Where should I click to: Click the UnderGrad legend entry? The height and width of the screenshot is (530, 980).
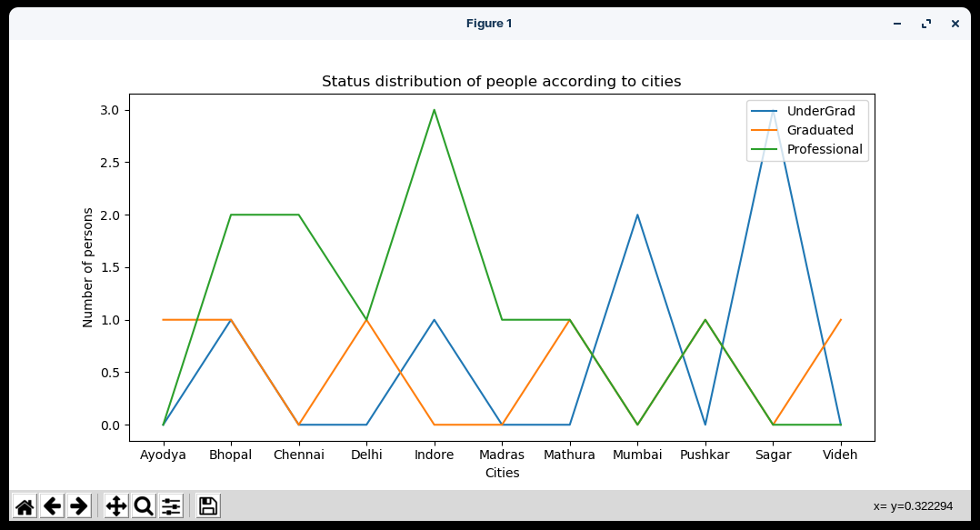[x=821, y=111]
